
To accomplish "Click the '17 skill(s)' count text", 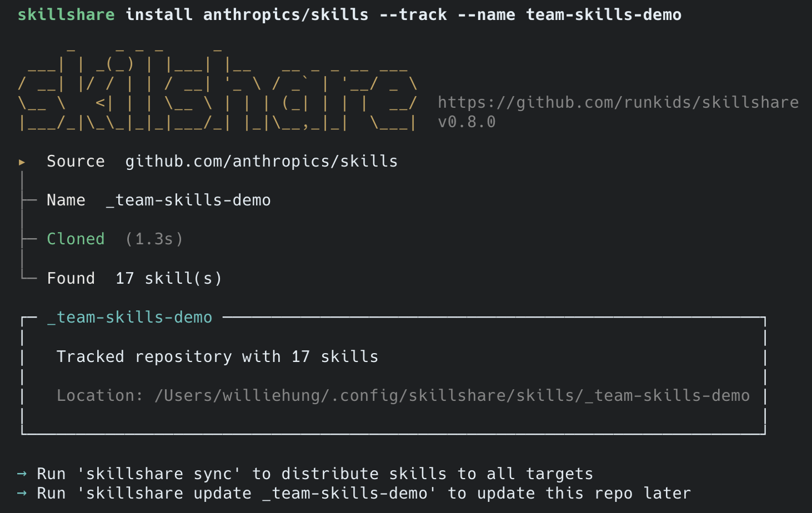I will coord(169,278).
